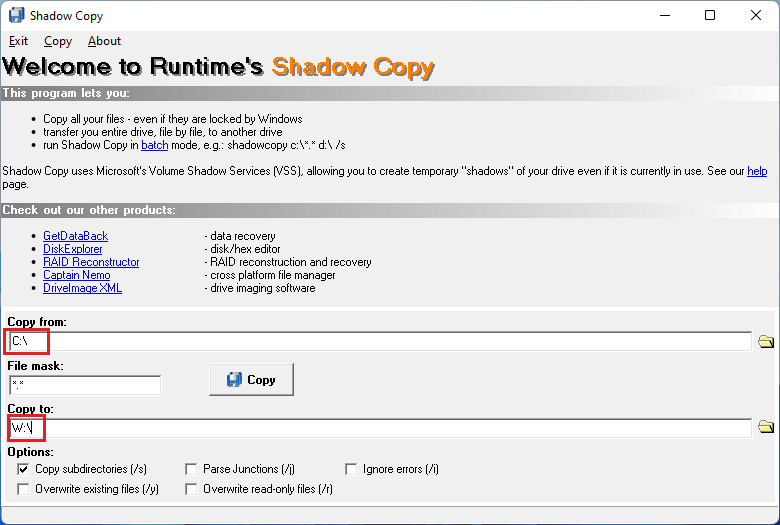Click the '- data recovery' description text
The width and height of the screenshot is (780, 525).
tap(240, 236)
